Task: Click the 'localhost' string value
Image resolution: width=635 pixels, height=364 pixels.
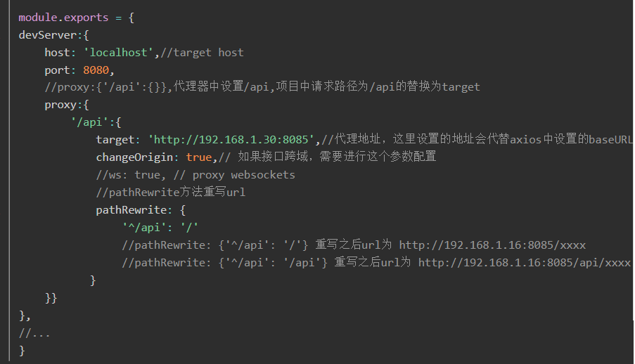Action: (x=118, y=53)
